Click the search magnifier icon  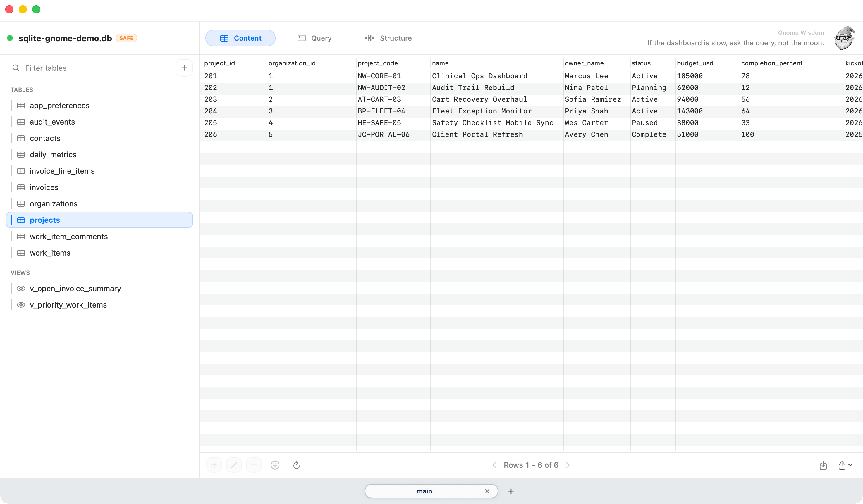pos(16,68)
